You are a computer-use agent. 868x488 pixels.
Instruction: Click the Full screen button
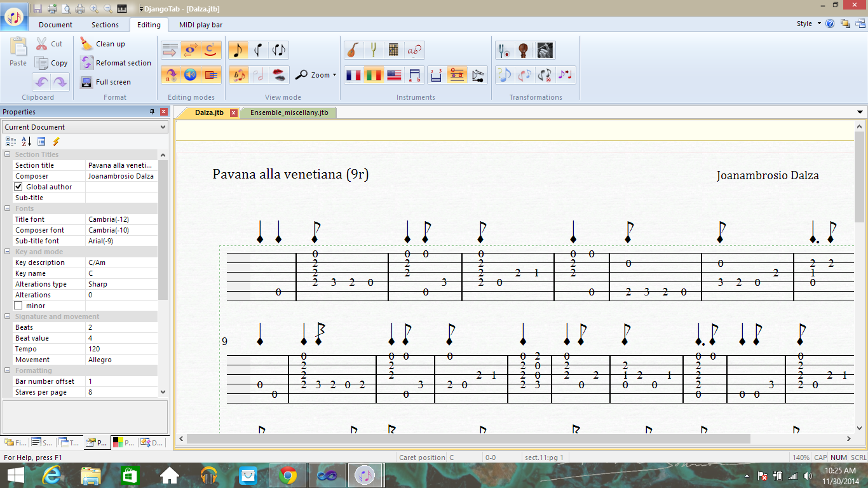(105, 82)
